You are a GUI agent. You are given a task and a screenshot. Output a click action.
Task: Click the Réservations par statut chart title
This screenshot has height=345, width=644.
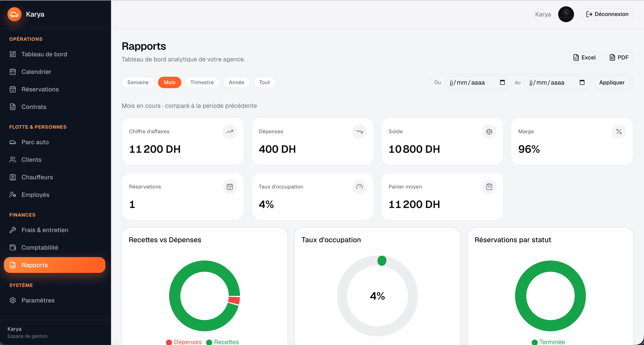[513, 240]
